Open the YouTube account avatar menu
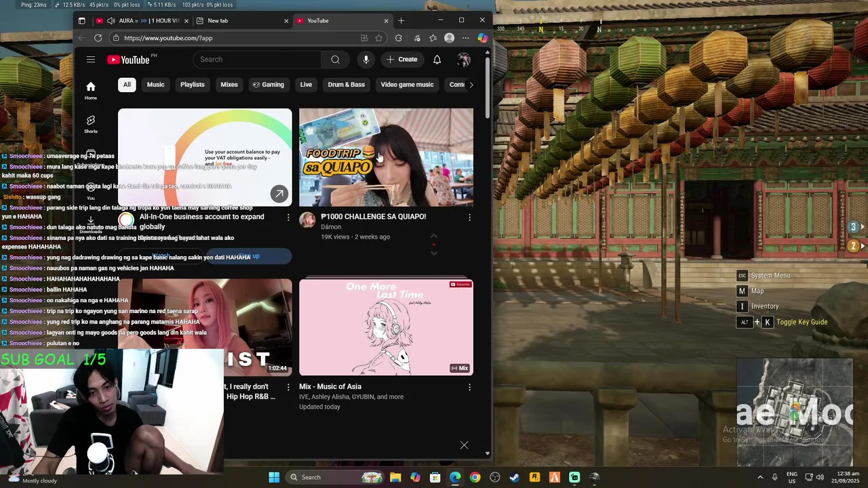Image resolution: width=868 pixels, height=488 pixels. coord(464,60)
